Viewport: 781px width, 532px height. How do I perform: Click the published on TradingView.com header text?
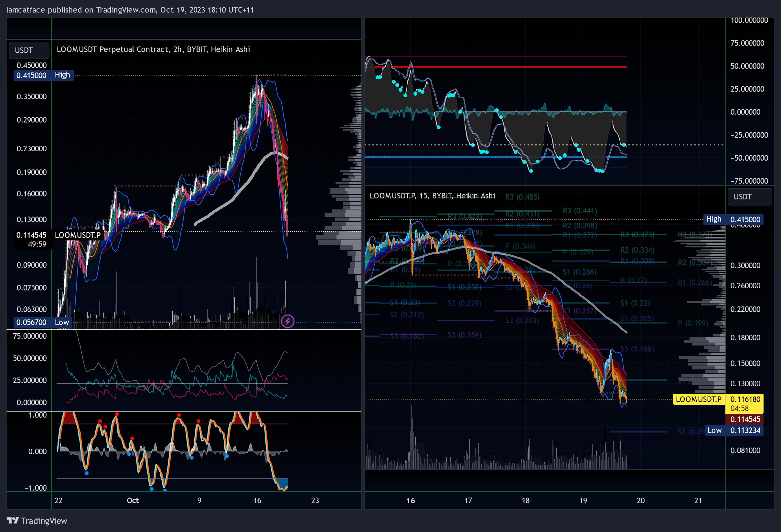tap(130, 10)
